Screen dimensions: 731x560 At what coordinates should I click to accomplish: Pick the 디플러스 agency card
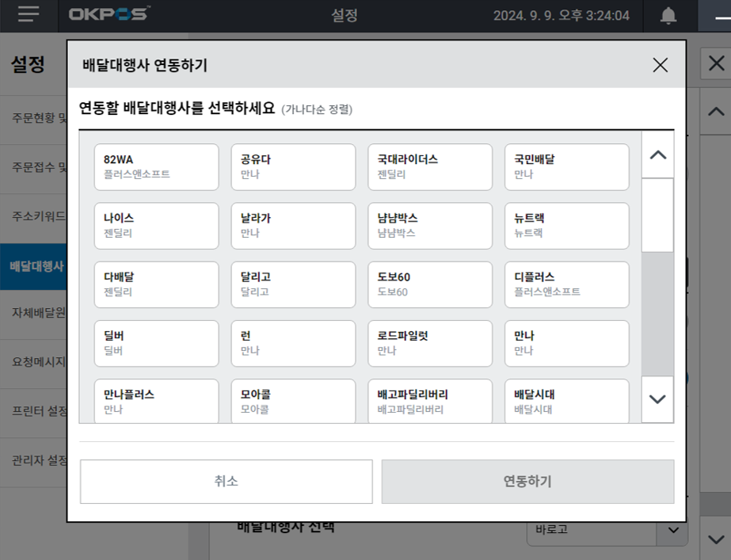pos(566,284)
